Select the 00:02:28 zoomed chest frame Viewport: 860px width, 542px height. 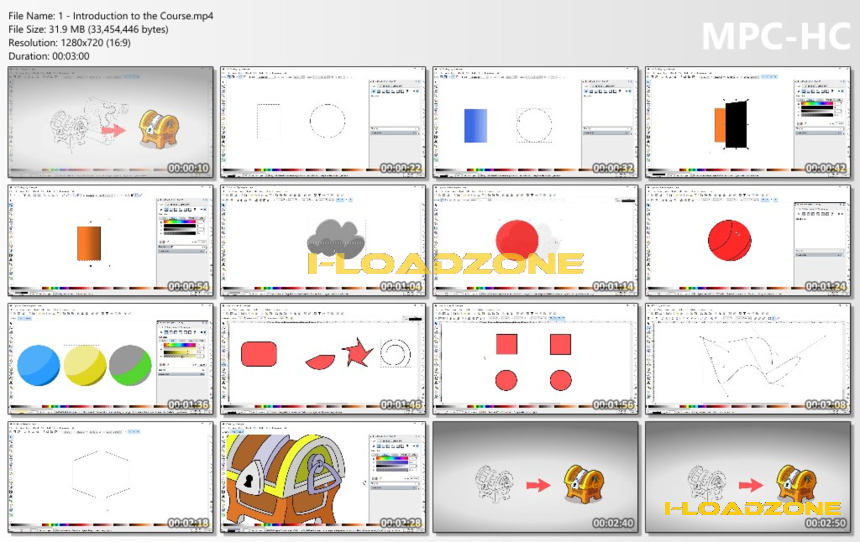(323, 477)
